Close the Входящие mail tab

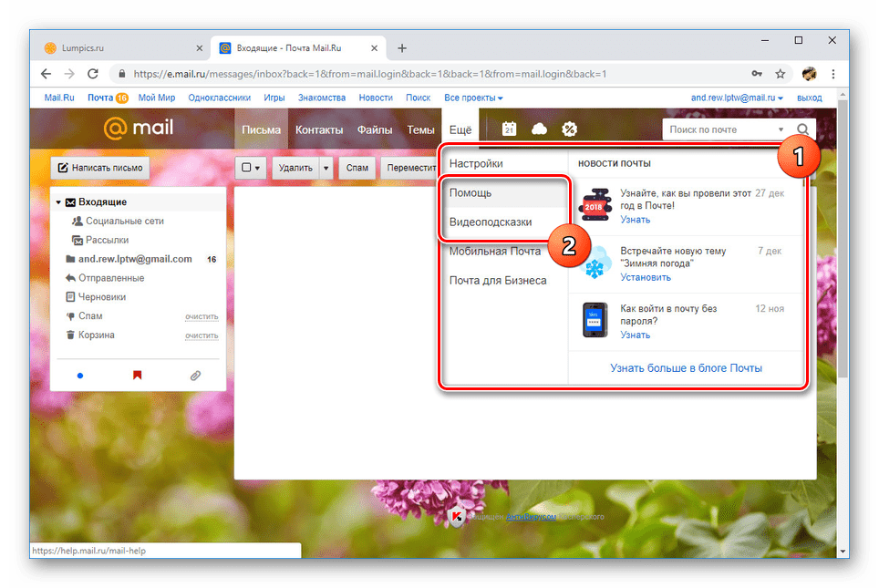[x=374, y=48]
